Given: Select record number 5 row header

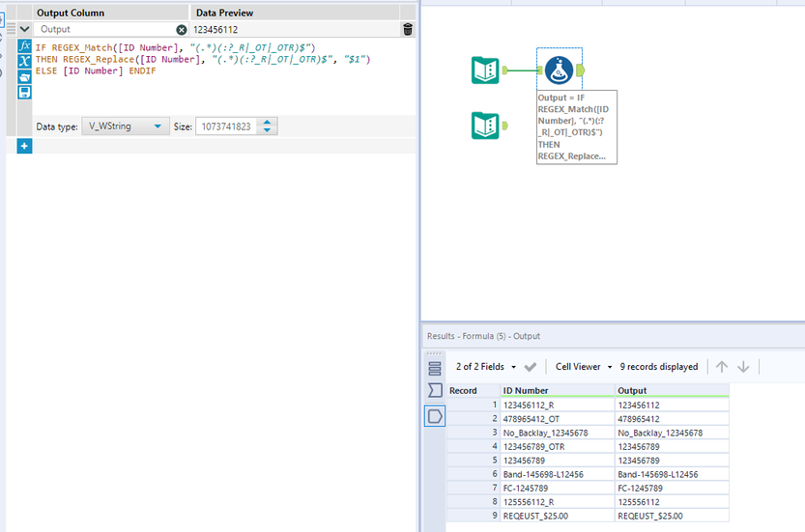Looking at the screenshot, I should pyautogui.click(x=474, y=461).
